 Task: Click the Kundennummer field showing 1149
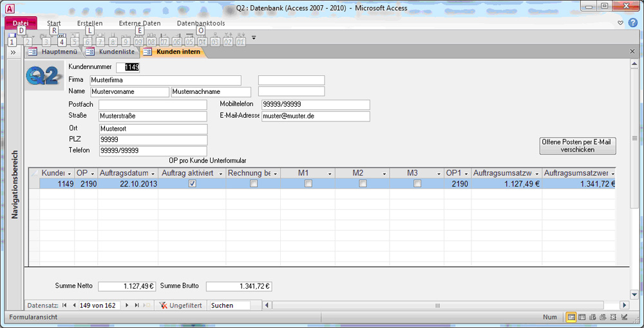coord(128,67)
